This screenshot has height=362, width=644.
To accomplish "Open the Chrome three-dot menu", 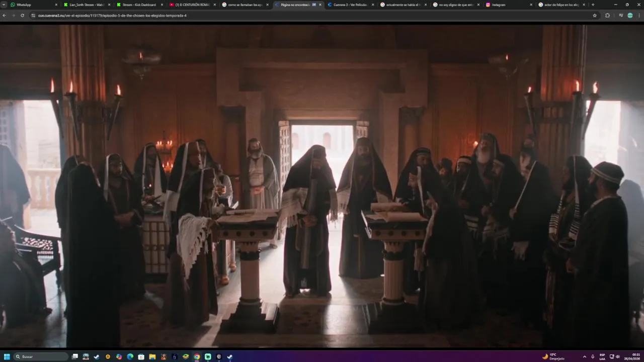I will [639, 16].
